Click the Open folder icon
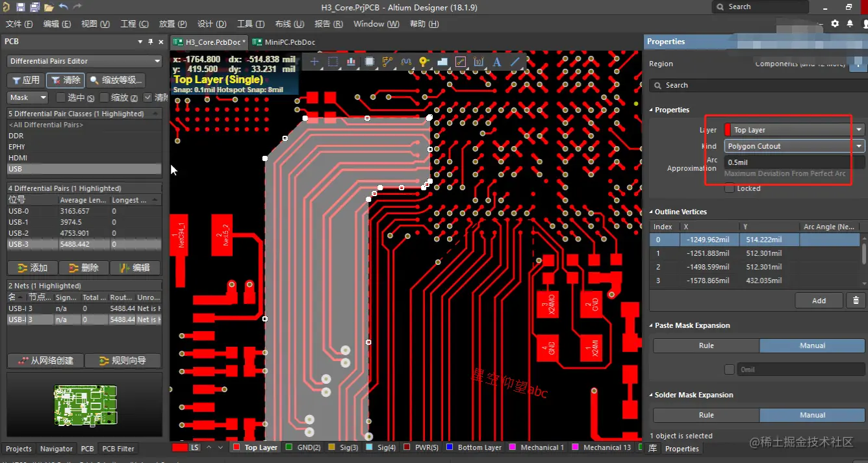868x463 pixels. [49, 7]
